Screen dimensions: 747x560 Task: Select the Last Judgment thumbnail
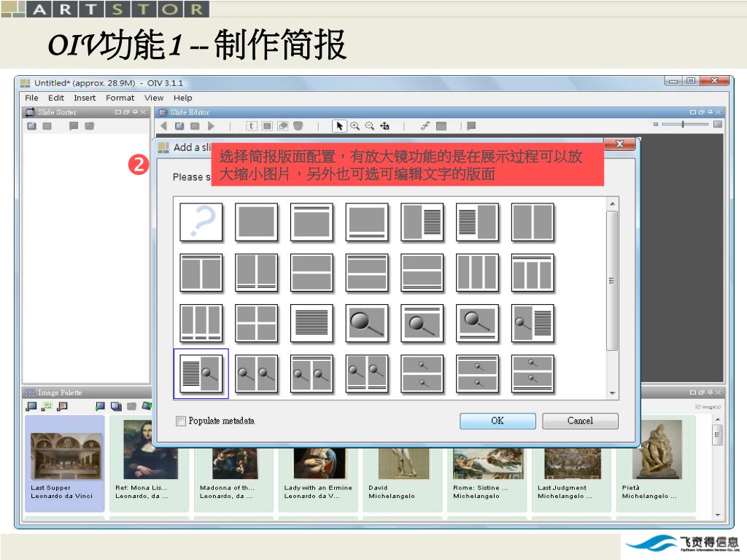(x=571, y=480)
